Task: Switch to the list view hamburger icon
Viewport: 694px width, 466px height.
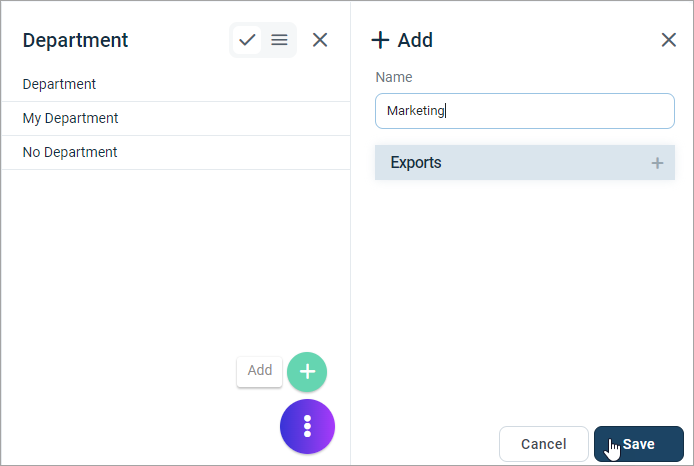Action: 279,40
